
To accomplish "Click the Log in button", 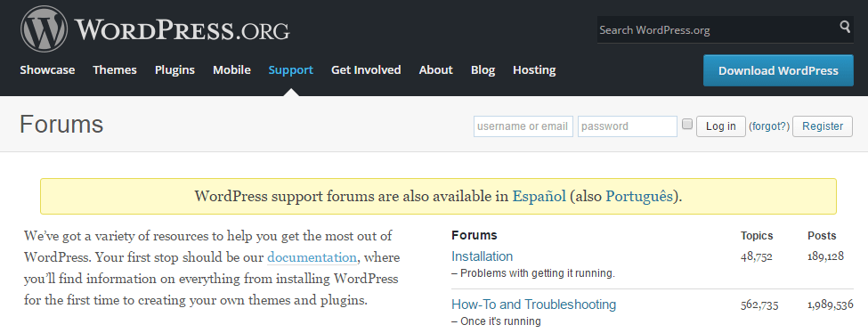I will click(x=721, y=126).
